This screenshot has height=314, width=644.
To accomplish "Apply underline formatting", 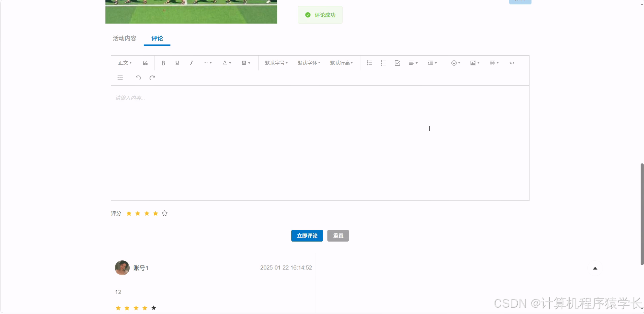I will point(177,63).
